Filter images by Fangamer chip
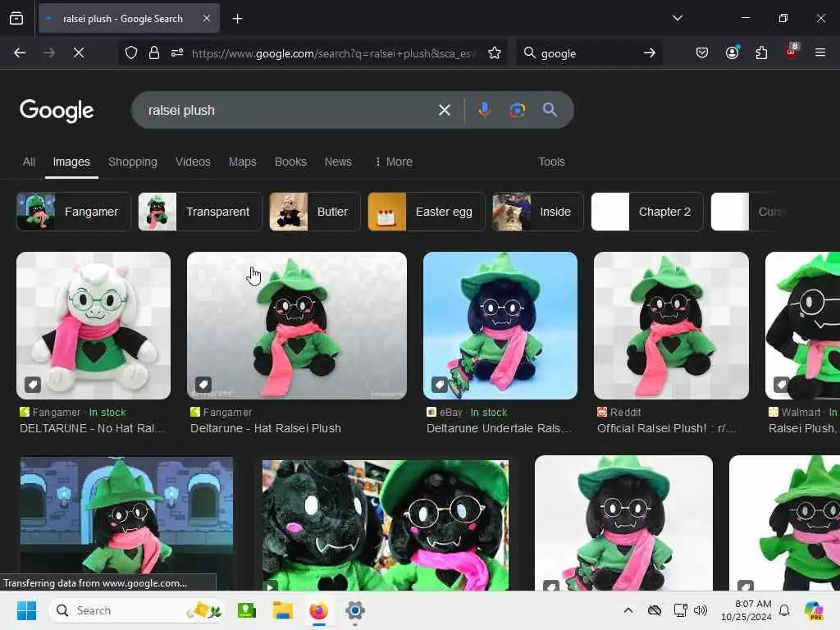Screen dimensions: 840x630 (x=74, y=212)
